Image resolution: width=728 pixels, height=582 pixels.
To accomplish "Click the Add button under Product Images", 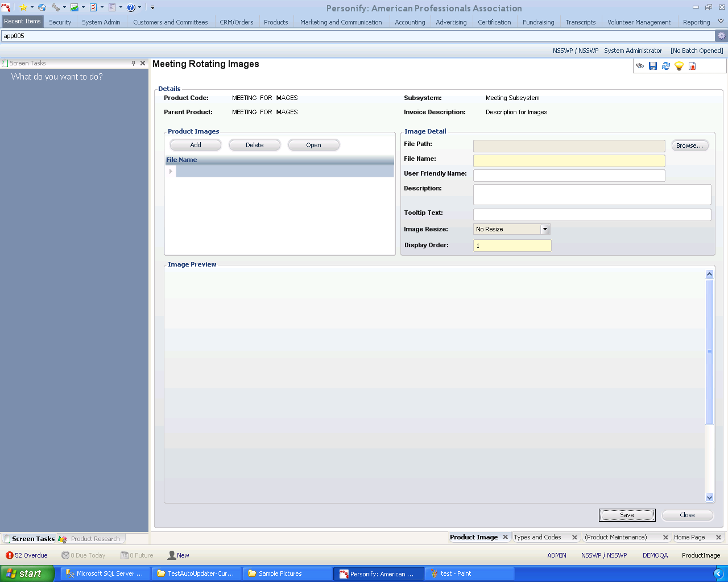I will (196, 145).
